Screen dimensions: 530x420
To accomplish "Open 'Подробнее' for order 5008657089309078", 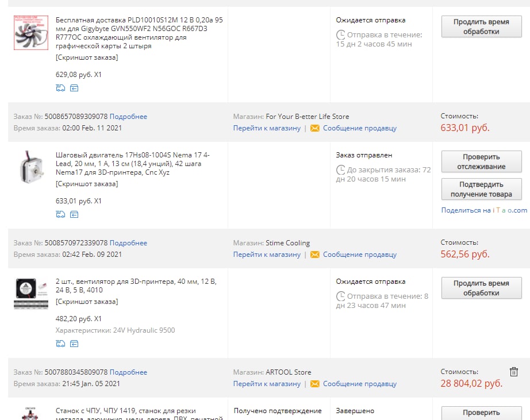I will tap(128, 117).
